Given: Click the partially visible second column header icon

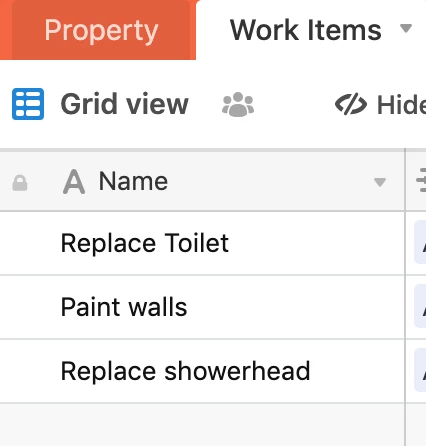Looking at the screenshot, I should 421,180.
